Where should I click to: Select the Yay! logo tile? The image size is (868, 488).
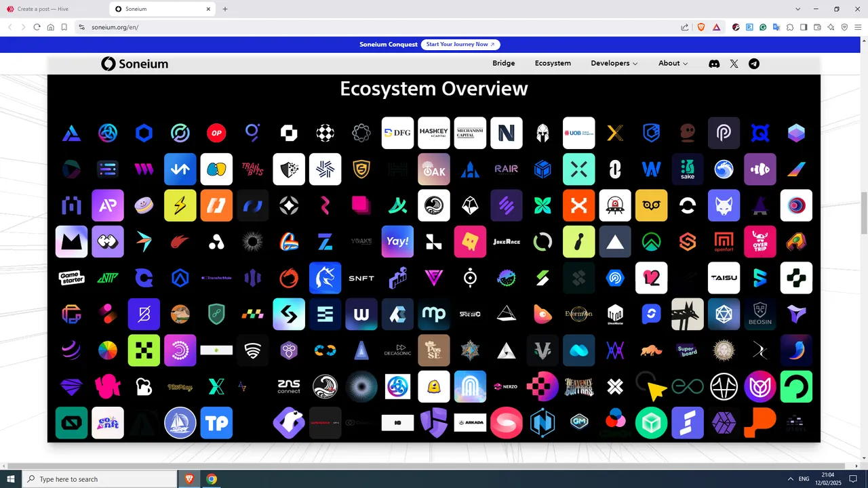(x=397, y=241)
